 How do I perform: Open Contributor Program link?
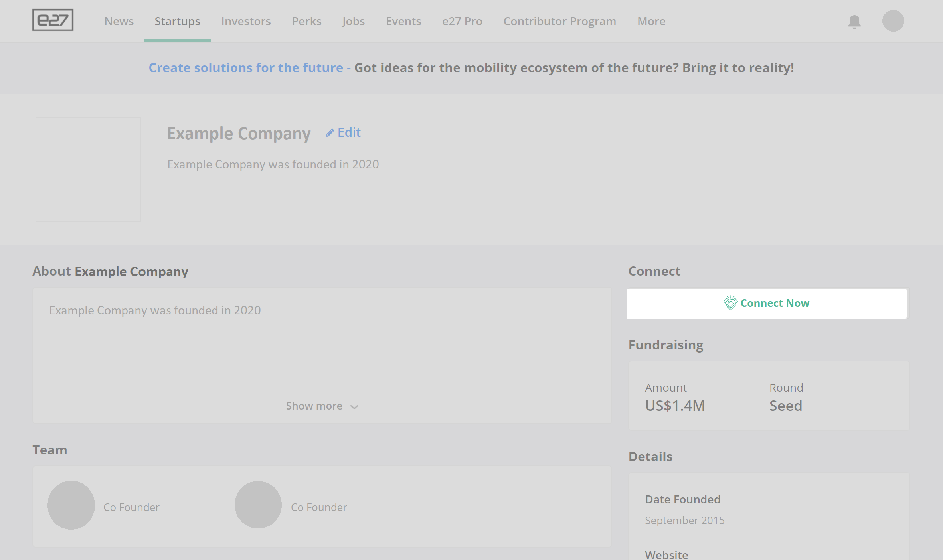tap(559, 21)
